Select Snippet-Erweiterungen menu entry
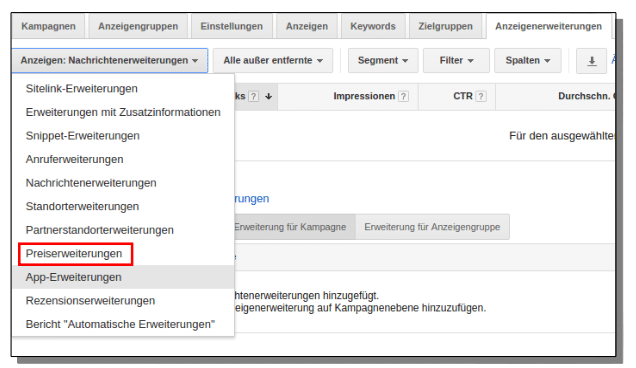 coord(123,136)
